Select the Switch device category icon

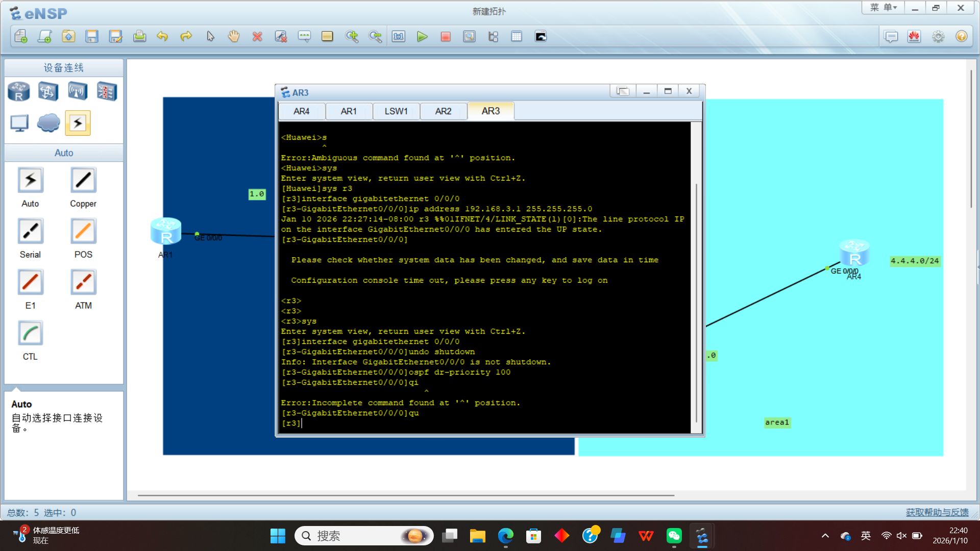coord(48,92)
